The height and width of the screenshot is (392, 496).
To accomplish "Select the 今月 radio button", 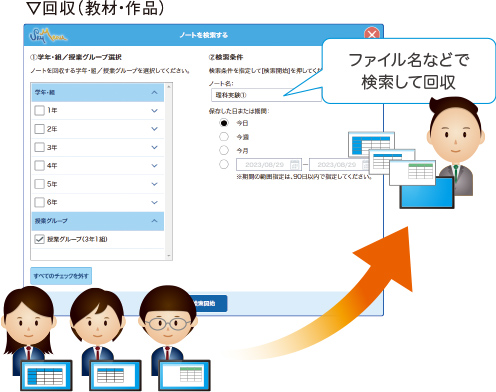I will pyautogui.click(x=224, y=150).
